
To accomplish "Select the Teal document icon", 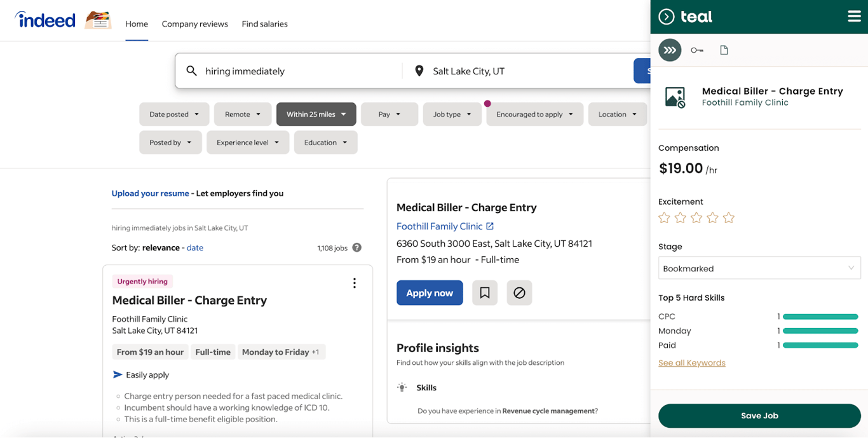I will pyautogui.click(x=724, y=50).
